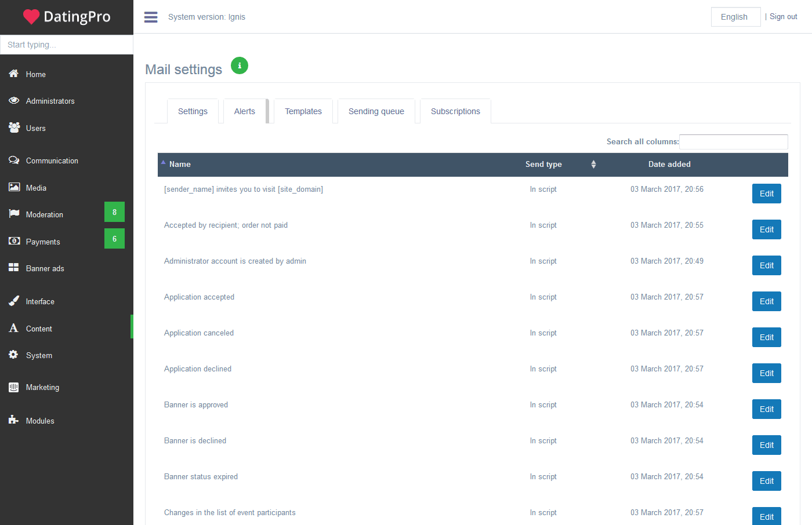
Task: Switch to the Alerts tab
Action: point(245,111)
